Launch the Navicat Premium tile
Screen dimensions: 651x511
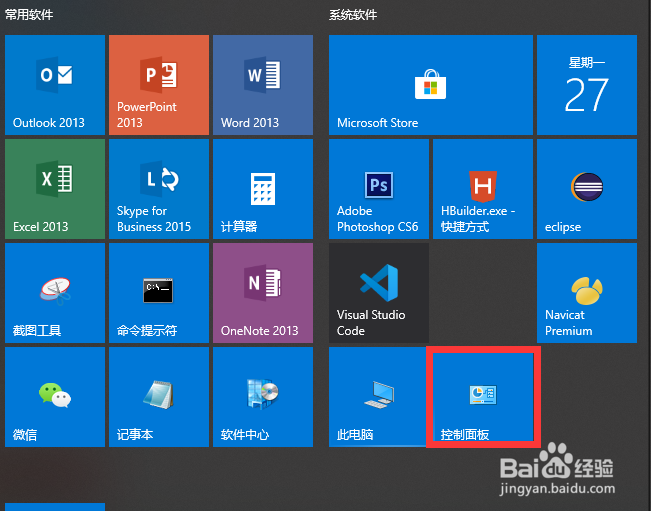(x=587, y=293)
